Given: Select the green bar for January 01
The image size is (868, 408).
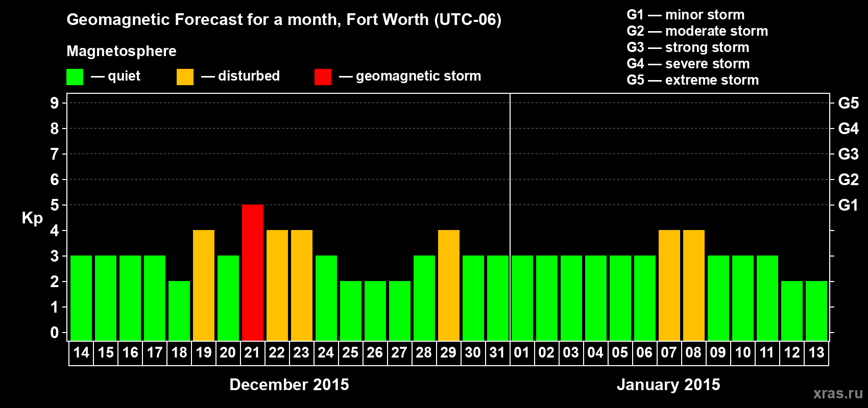Looking at the screenshot, I should [522, 298].
